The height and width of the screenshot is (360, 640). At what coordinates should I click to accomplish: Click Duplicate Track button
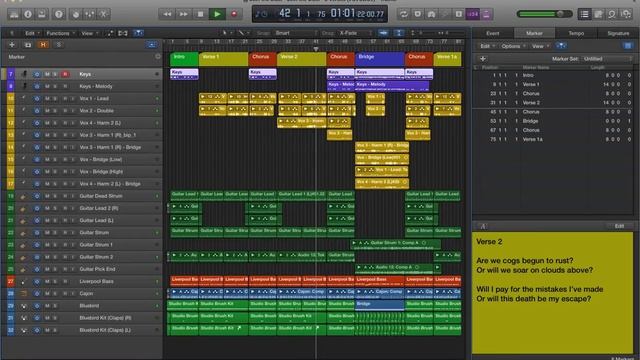28,45
